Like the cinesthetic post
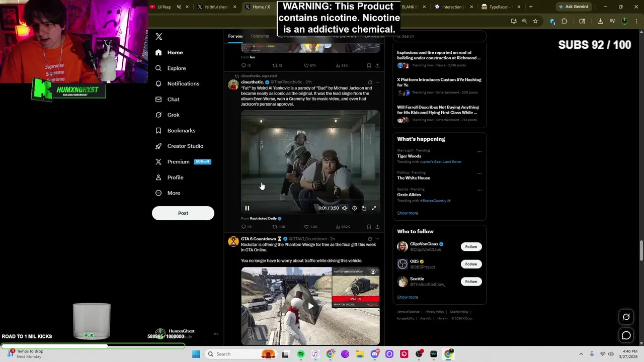 (310, 227)
